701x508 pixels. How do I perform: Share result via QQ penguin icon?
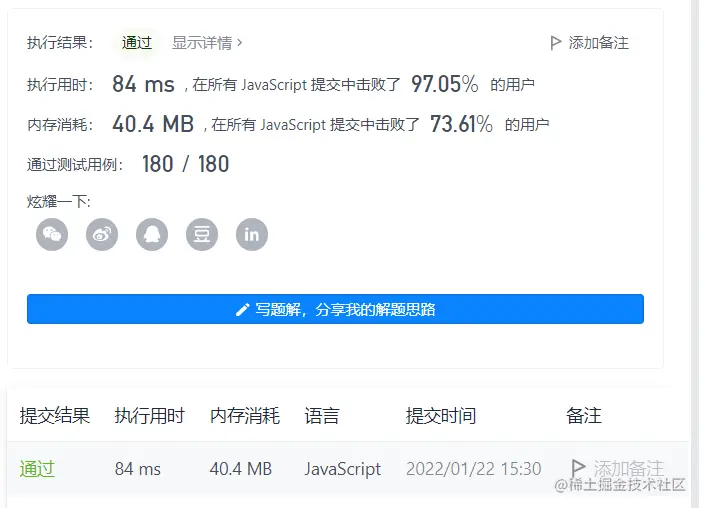pyautogui.click(x=152, y=234)
